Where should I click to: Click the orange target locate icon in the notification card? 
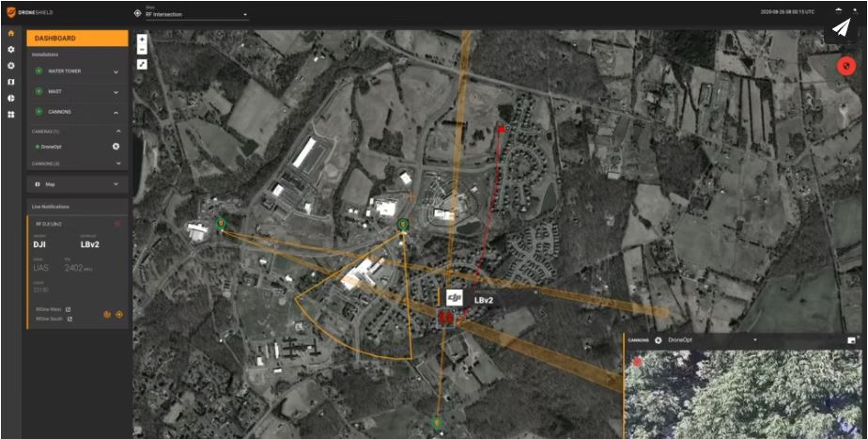pos(119,314)
